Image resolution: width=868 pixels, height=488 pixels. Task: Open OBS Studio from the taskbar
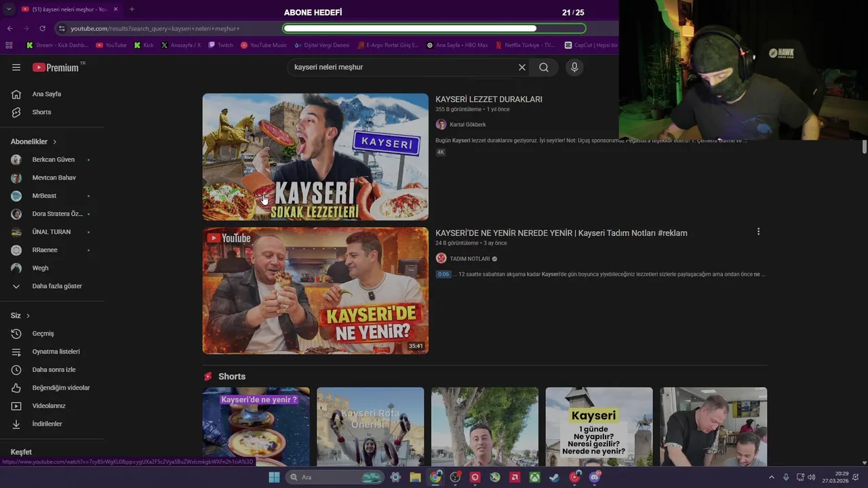click(455, 477)
